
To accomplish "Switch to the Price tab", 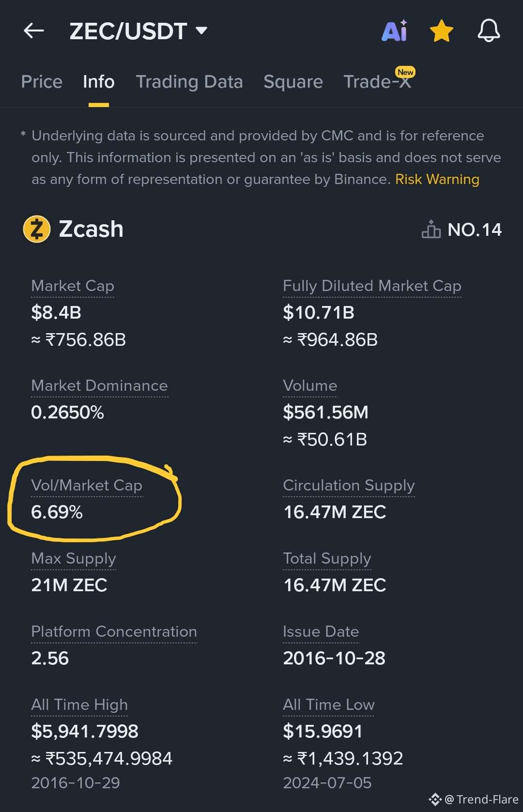I will pos(42,82).
